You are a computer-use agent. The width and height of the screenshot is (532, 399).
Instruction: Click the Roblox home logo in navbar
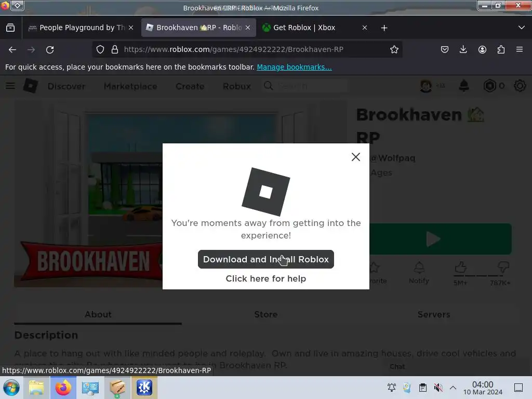(x=30, y=86)
